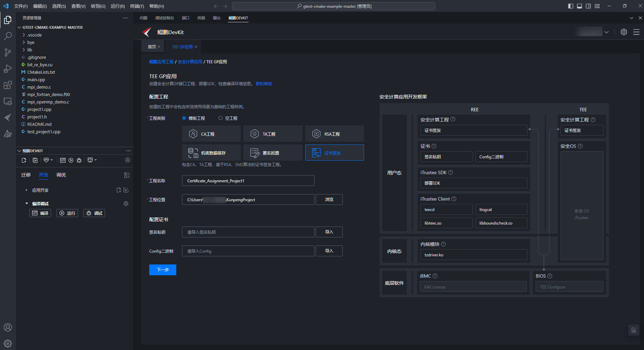Click the new project icon in DevKit toolbar
The height and width of the screenshot is (350, 644).
[24, 160]
